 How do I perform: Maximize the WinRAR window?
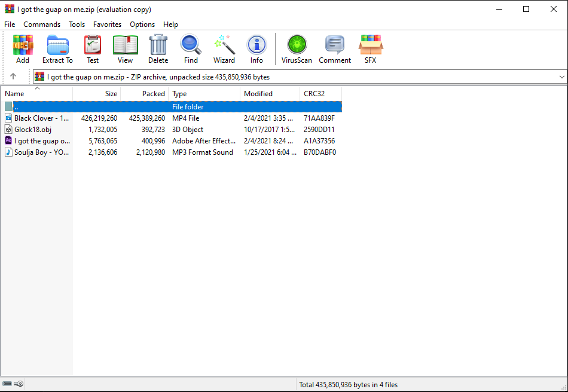526,9
